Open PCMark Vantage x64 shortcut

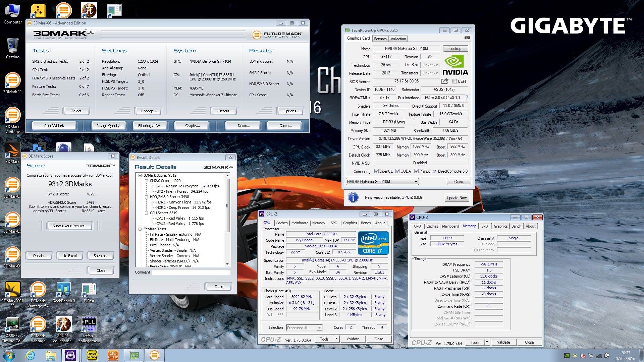[38, 295]
